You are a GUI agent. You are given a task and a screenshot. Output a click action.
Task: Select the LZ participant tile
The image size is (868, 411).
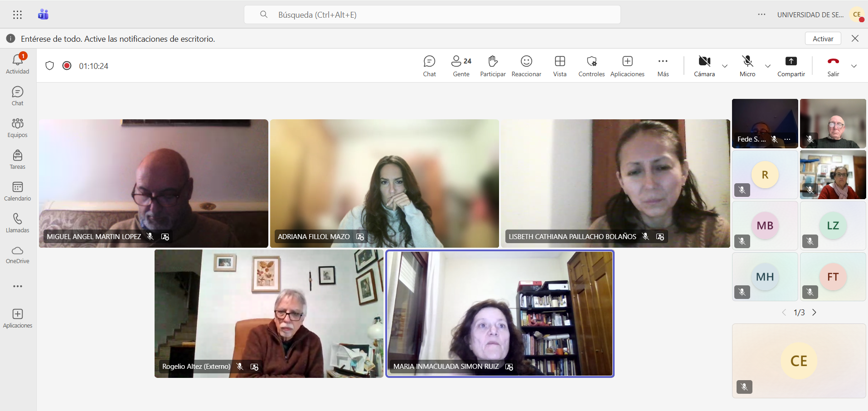coord(833,225)
